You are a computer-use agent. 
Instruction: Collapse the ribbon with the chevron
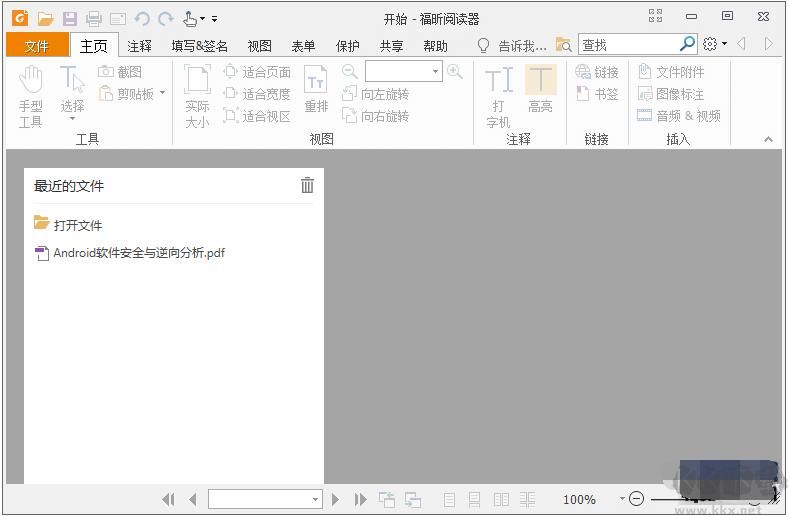point(768,139)
